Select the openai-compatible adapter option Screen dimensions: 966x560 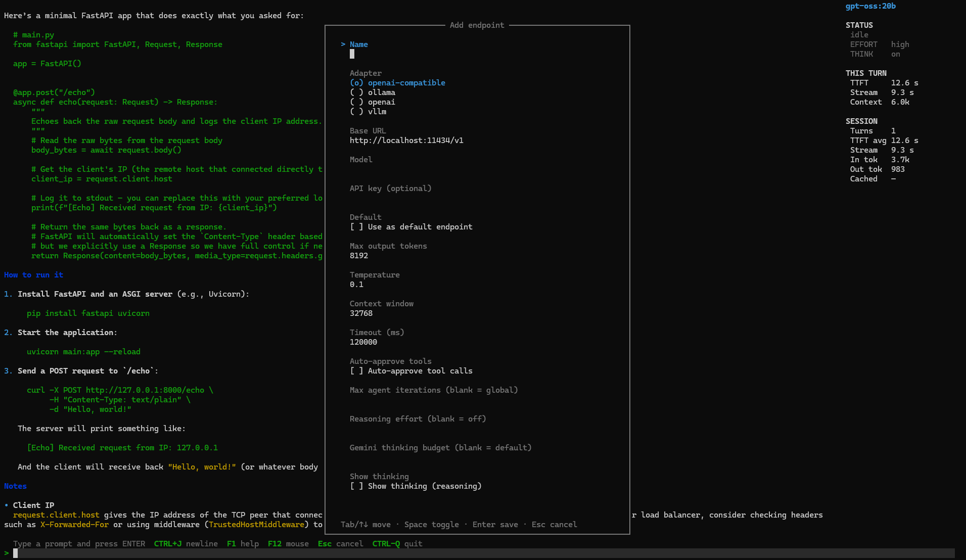pyautogui.click(x=397, y=83)
